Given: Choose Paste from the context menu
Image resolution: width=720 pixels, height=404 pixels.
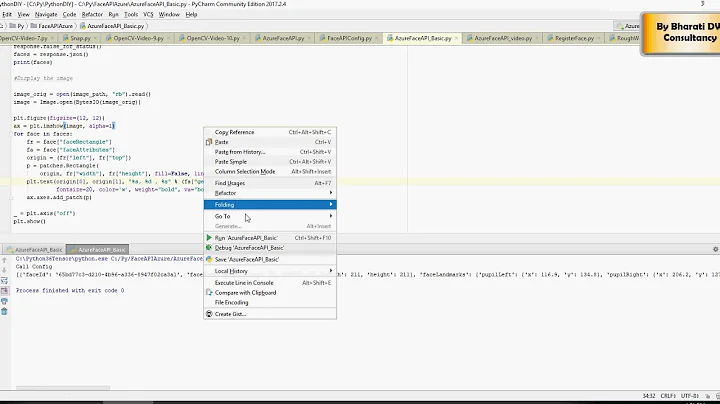Looking at the screenshot, I should tap(270, 142).
